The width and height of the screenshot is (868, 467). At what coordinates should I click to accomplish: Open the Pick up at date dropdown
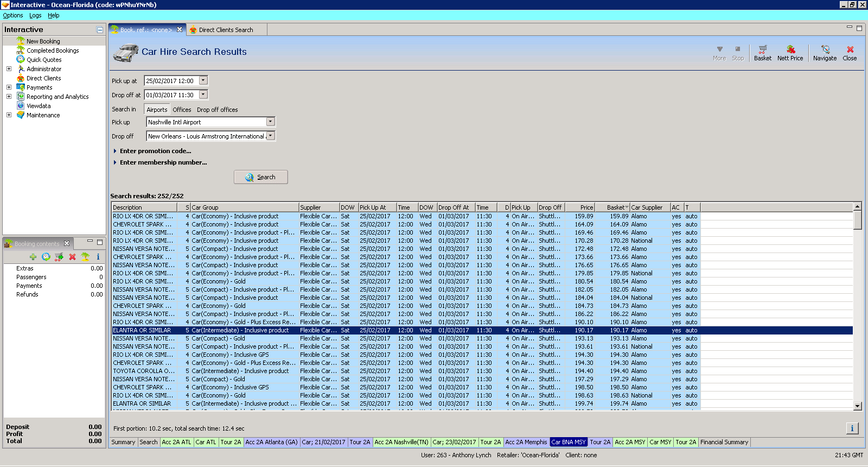tap(203, 80)
